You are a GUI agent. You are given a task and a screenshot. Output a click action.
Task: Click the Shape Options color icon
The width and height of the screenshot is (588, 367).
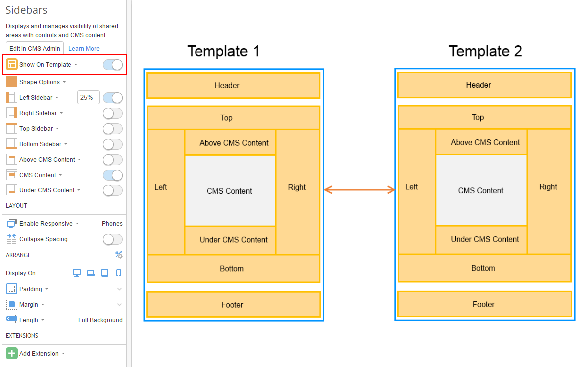point(12,82)
